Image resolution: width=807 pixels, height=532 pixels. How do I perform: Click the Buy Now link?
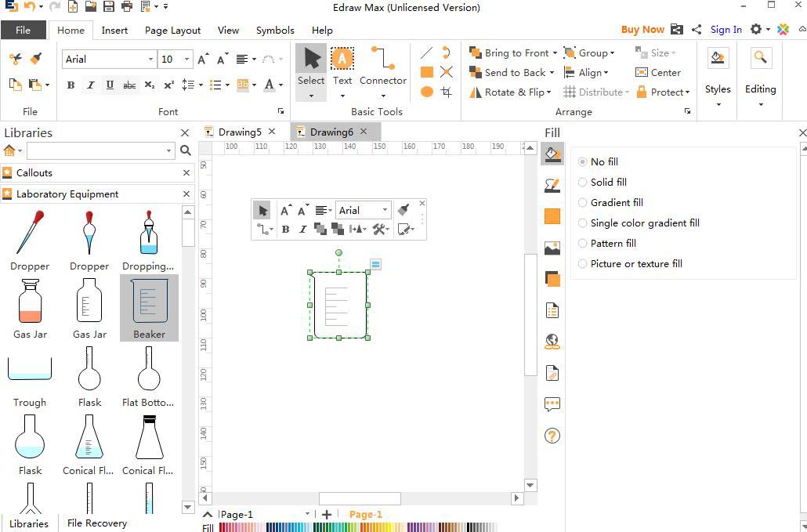coord(642,30)
